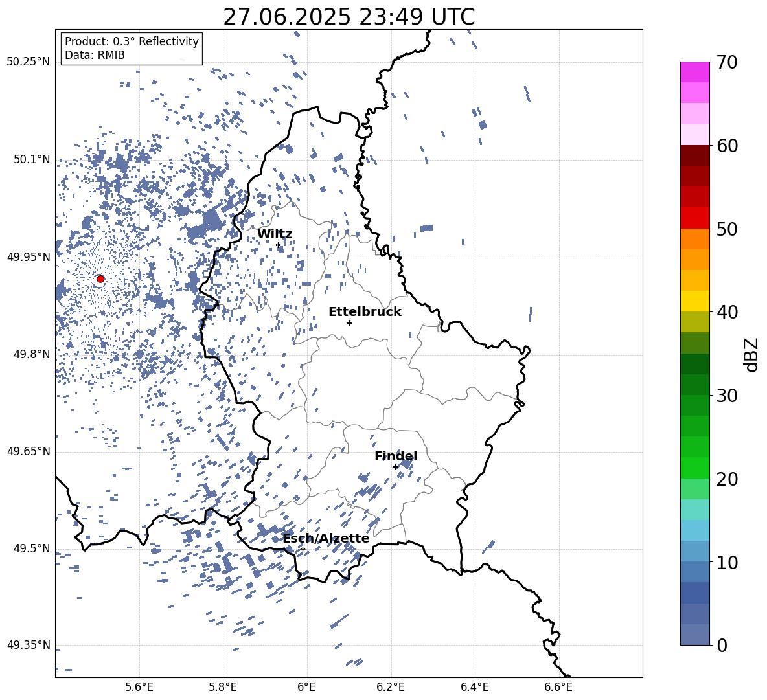Click the 6.4°E longitude label
This screenshot has width=767, height=700.
pos(475,687)
